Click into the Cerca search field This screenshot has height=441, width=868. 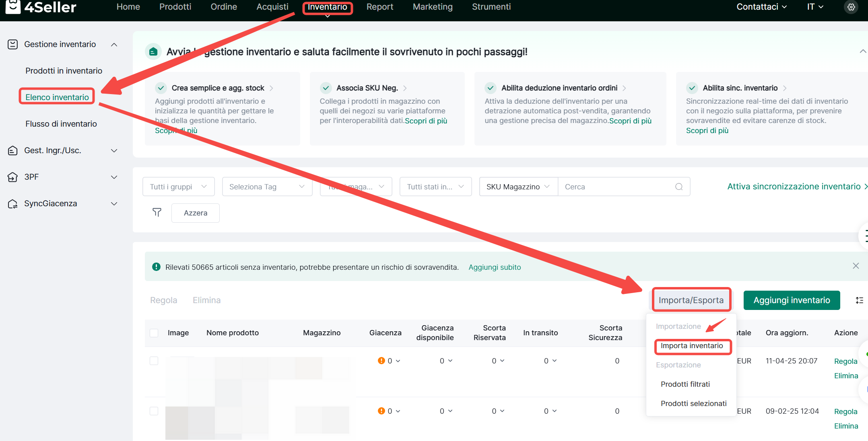point(616,187)
